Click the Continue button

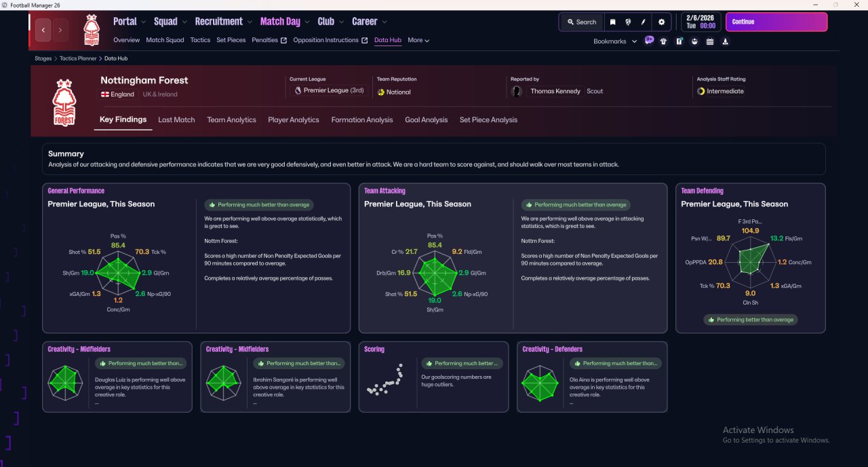click(776, 22)
